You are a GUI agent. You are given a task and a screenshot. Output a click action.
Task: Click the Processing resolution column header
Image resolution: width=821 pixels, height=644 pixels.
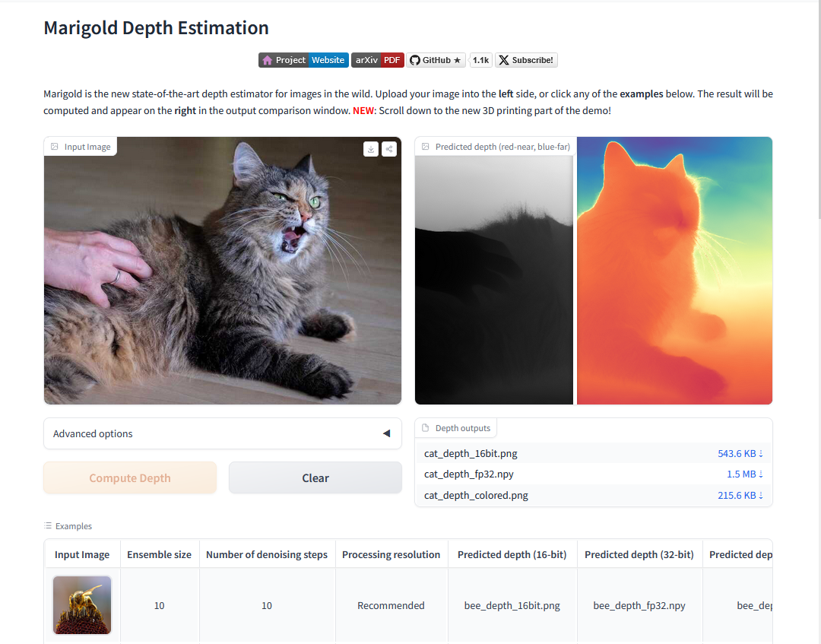point(391,554)
